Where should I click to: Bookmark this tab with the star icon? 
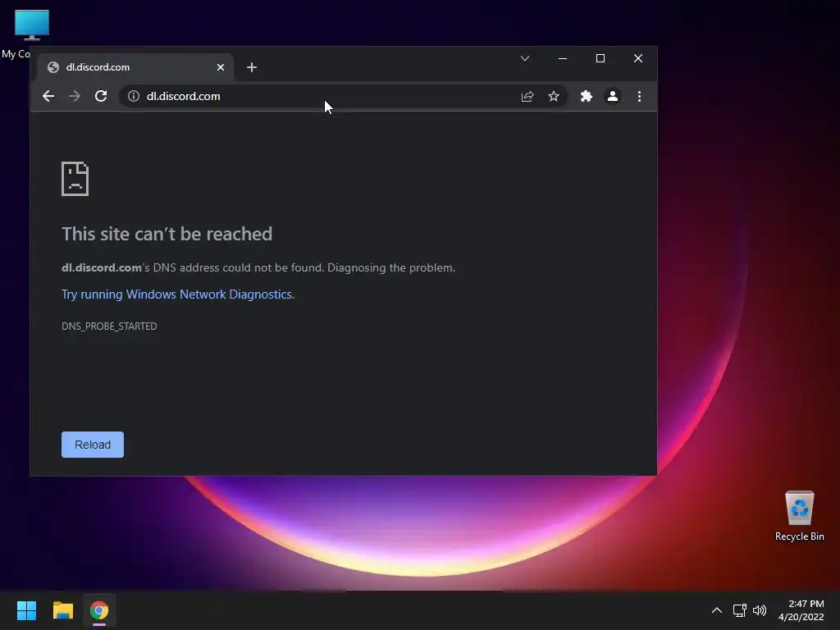(554, 96)
